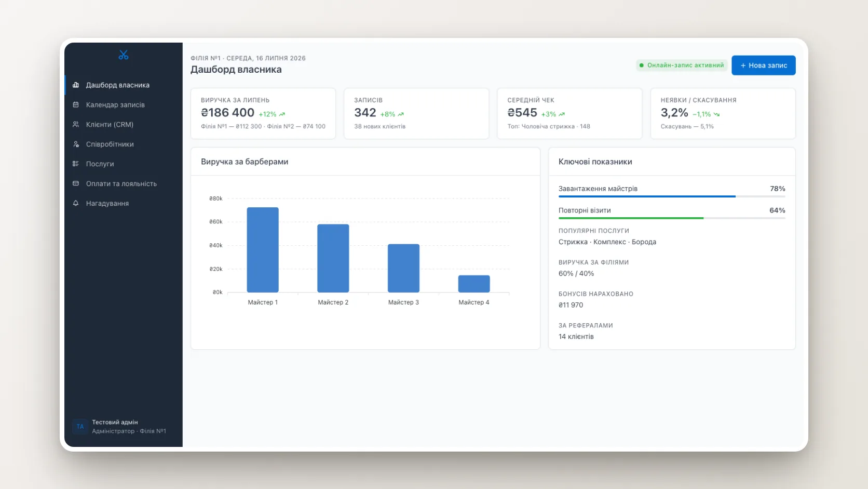The height and width of the screenshot is (489, 868).
Task: Click the Філія №1 · Середа date line
Action: point(248,58)
